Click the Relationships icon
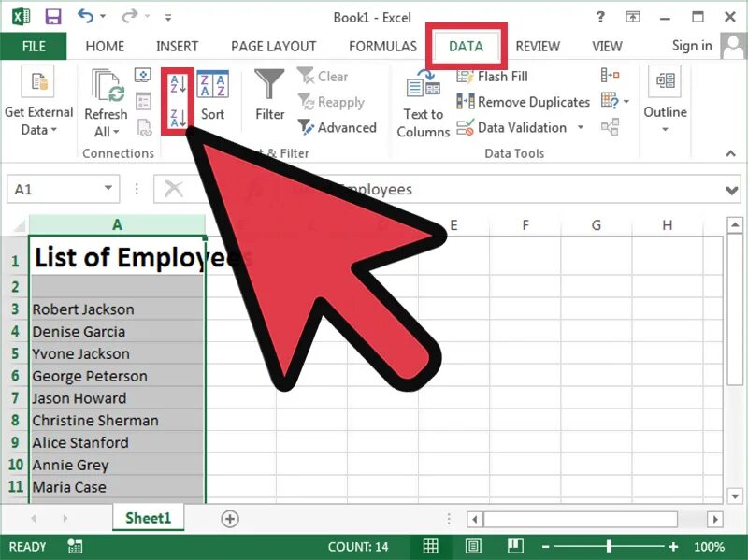Viewport: 748px width, 560px height. click(610, 127)
